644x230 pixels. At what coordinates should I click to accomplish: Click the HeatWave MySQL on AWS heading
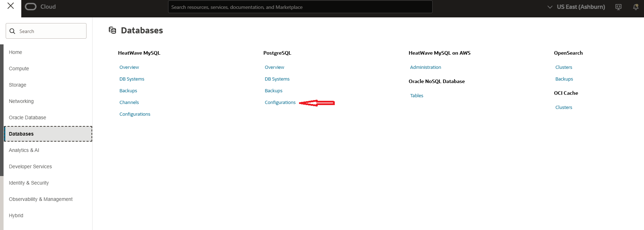439,53
